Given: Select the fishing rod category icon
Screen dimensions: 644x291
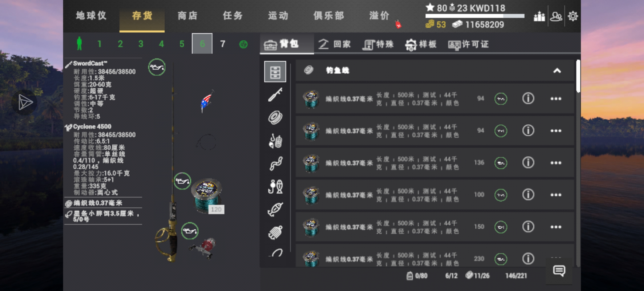Looking at the screenshot, I should point(275,95).
